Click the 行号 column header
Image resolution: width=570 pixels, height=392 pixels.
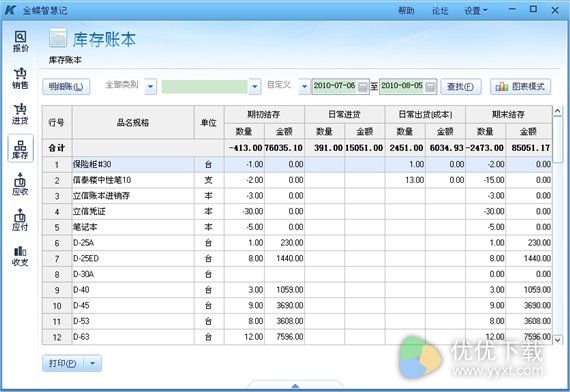[x=57, y=123]
